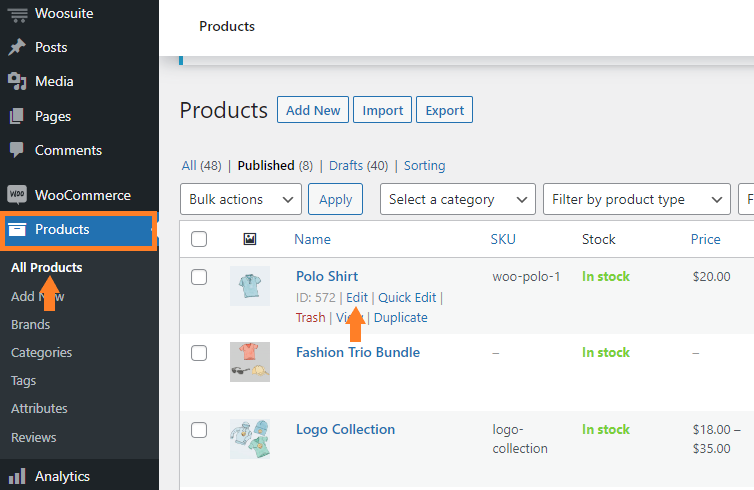
Task: Open the Polo Shirt product title
Action: click(327, 276)
